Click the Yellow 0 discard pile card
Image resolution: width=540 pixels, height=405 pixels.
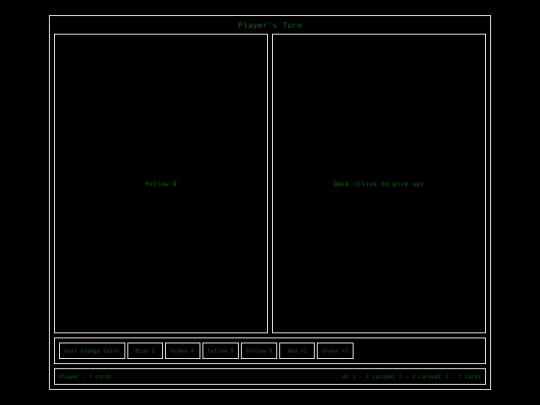161,184
